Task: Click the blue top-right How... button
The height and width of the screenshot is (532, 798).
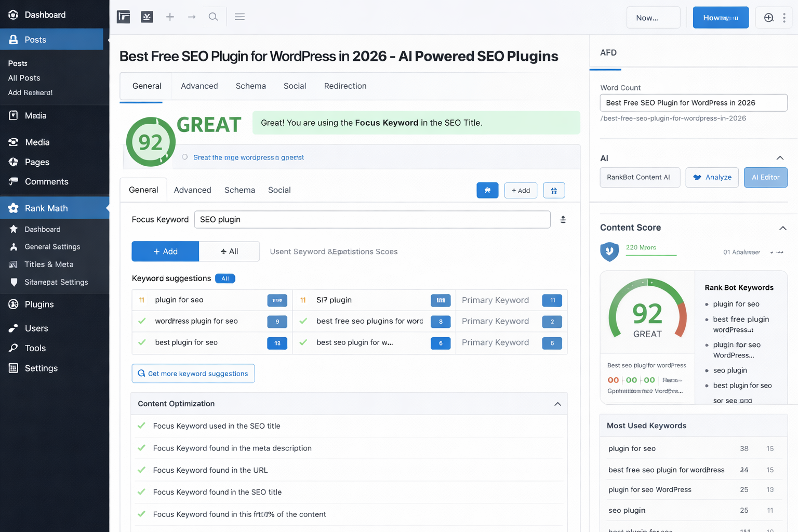Action: coord(721,18)
